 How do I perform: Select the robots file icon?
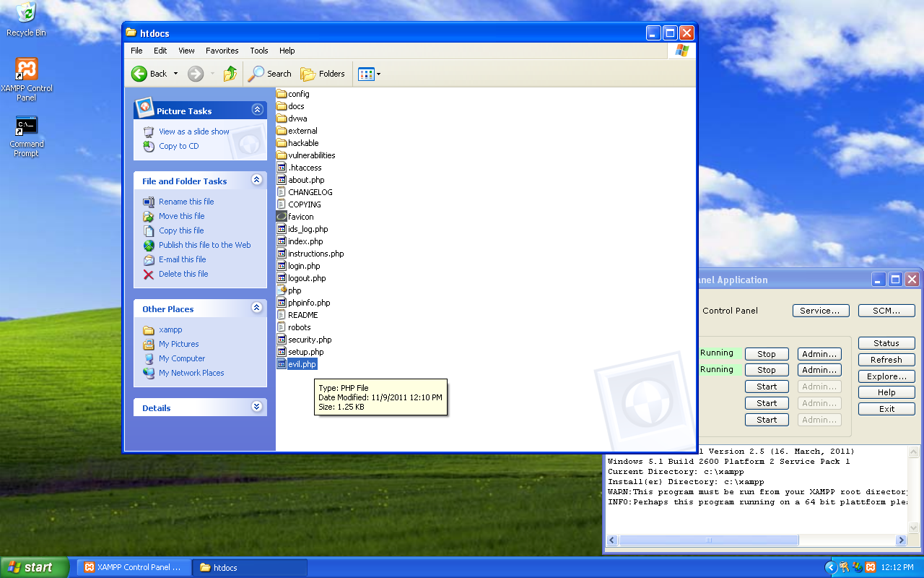point(282,327)
